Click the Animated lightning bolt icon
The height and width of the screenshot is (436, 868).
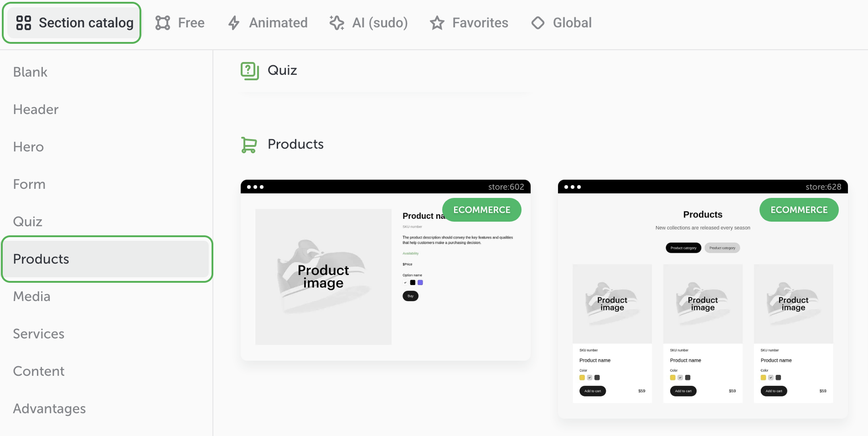234,23
